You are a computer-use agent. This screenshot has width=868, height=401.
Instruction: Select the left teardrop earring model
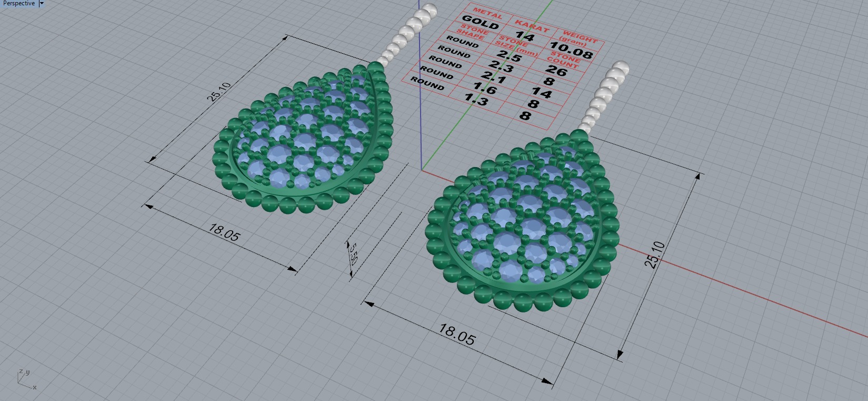click(303, 138)
